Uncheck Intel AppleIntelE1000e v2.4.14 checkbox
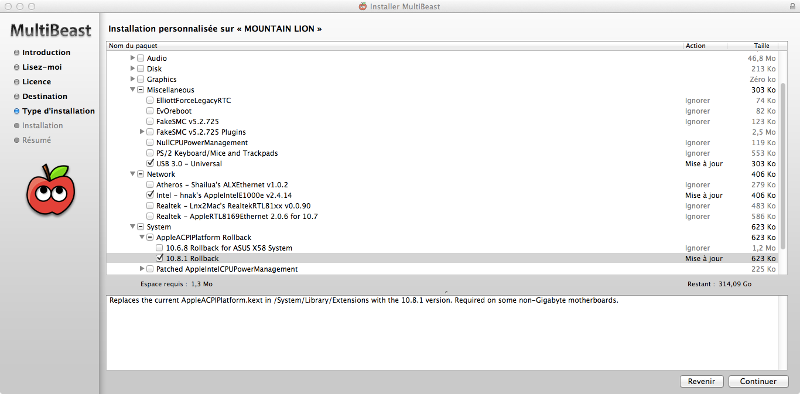 pyautogui.click(x=149, y=195)
